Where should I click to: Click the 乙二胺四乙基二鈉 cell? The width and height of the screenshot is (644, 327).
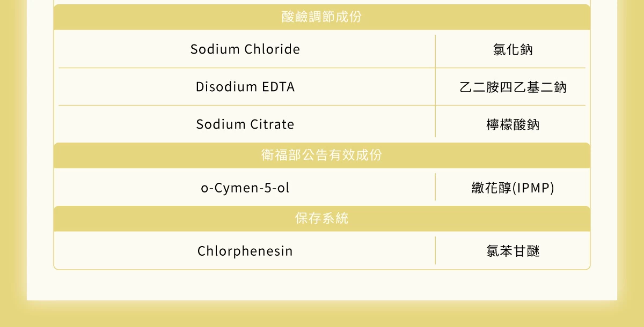pyautogui.click(x=513, y=87)
